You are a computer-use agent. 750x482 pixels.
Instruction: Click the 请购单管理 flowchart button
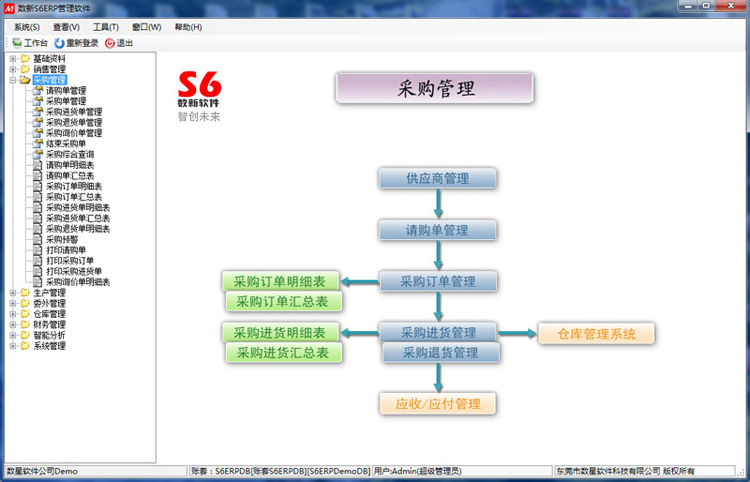[x=438, y=230]
